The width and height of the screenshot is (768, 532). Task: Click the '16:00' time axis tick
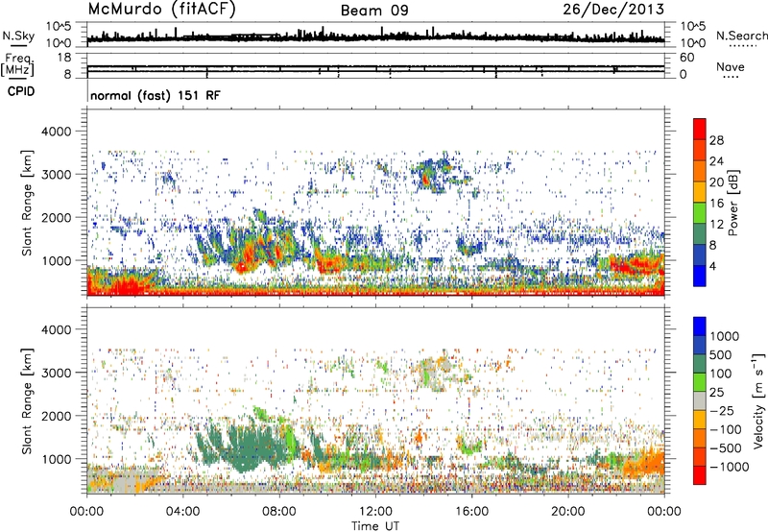pyautogui.click(x=471, y=512)
